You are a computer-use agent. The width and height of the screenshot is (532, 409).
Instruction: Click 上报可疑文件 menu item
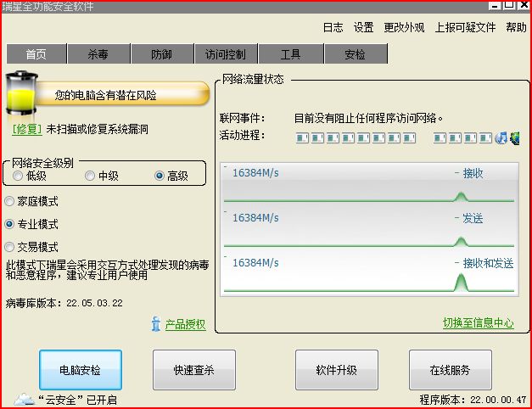tap(465, 27)
